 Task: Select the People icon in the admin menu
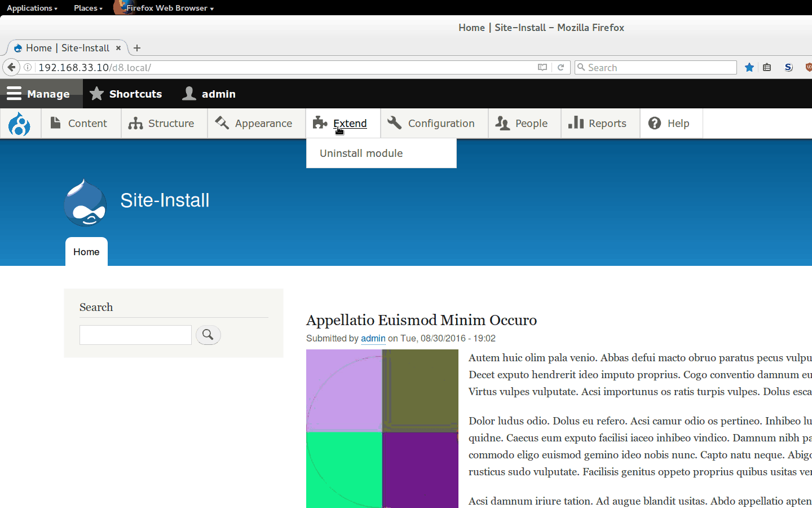500,123
